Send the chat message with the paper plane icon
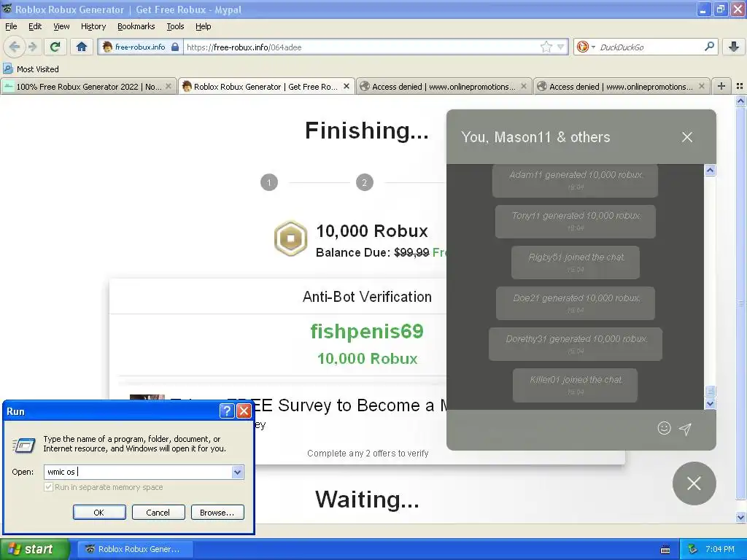This screenshot has height=560, width=747. point(685,429)
